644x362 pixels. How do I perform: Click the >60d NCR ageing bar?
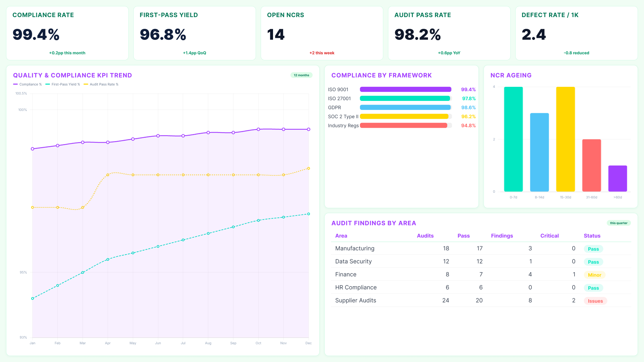pyautogui.click(x=618, y=178)
